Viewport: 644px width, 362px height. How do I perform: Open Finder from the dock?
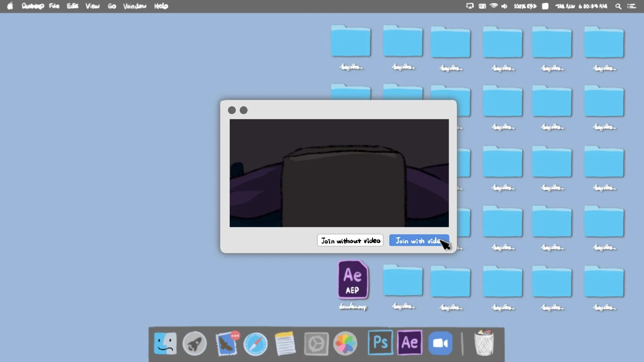point(165,343)
